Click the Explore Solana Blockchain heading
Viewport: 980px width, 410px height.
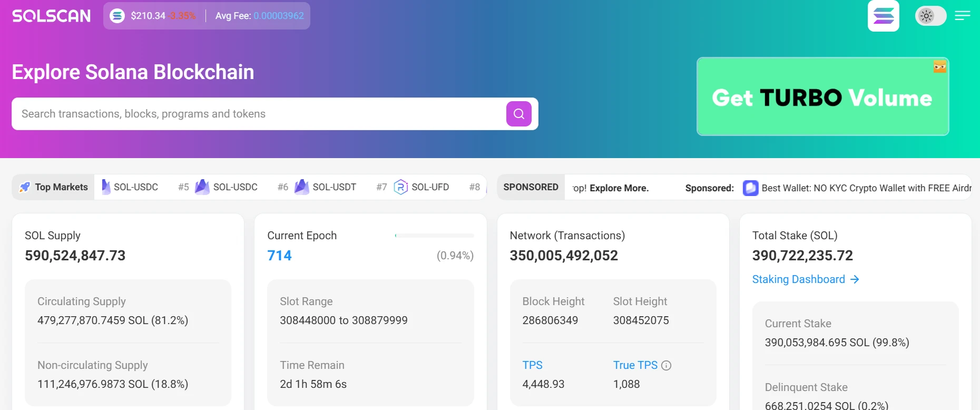point(133,72)
